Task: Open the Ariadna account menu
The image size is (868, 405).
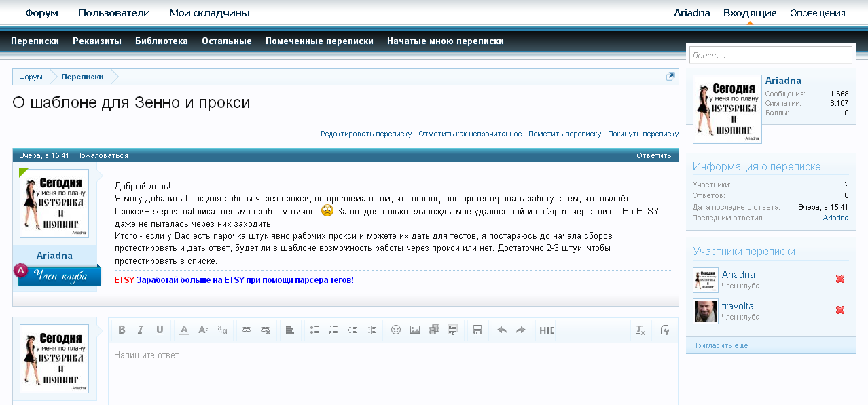Action: (x=692, y=13)
